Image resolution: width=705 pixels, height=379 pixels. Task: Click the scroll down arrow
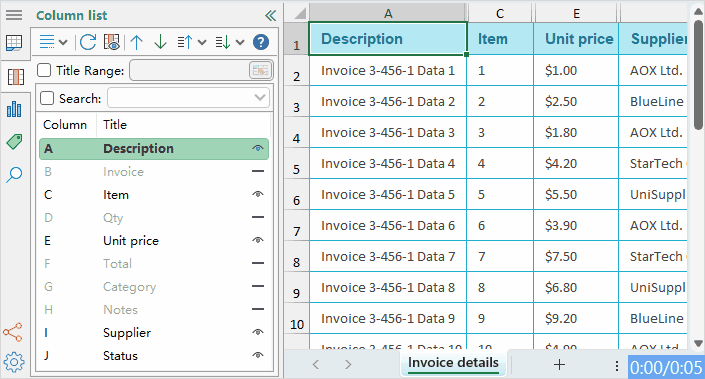click(x=698, y=344)
